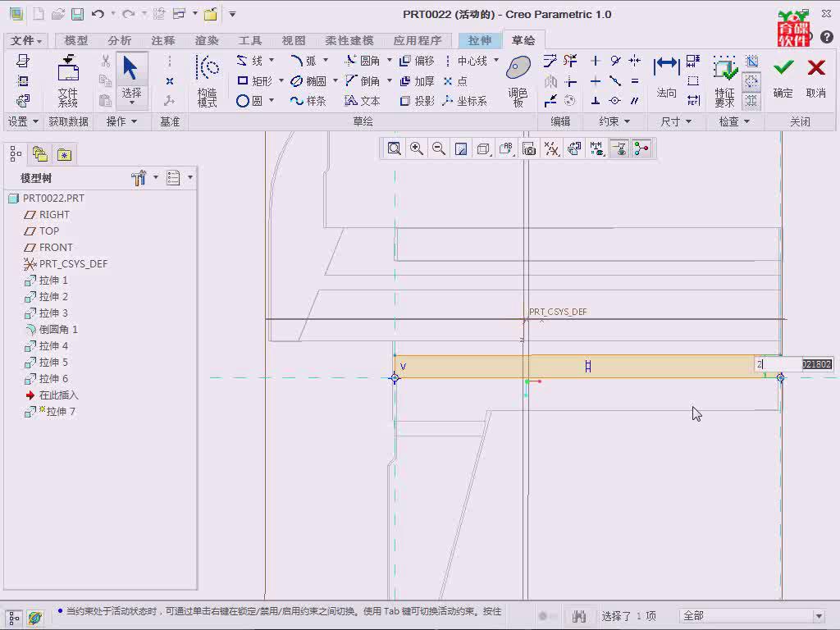Select the Thicken (加厚) tool
The width and height of the screenshot is (840, 630).
coord(417,81)
